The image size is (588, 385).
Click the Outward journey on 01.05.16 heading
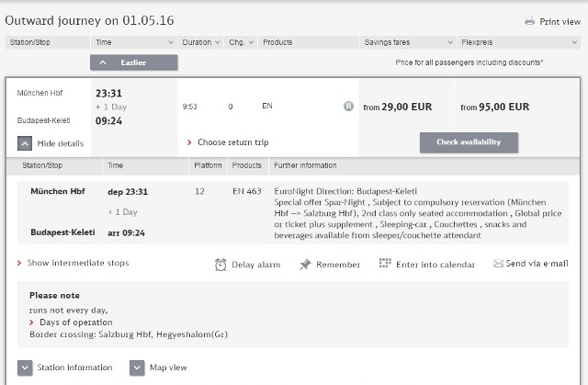[89, 20]
